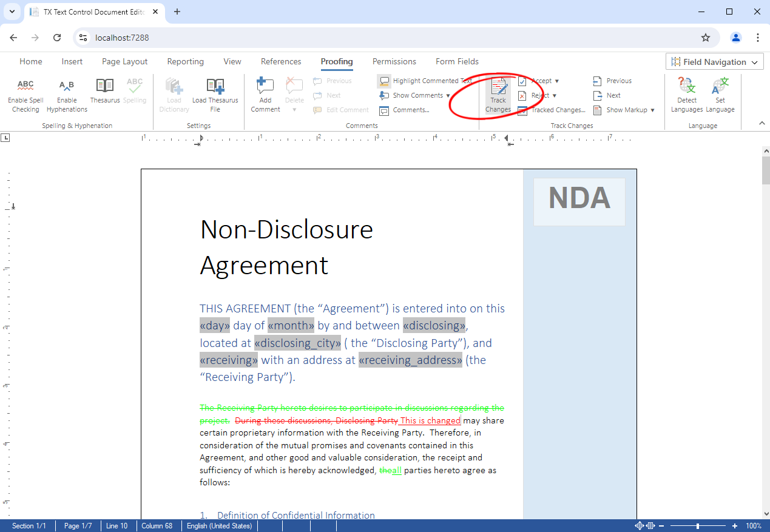Open the Page Layout tab

(x=125, y=61)
